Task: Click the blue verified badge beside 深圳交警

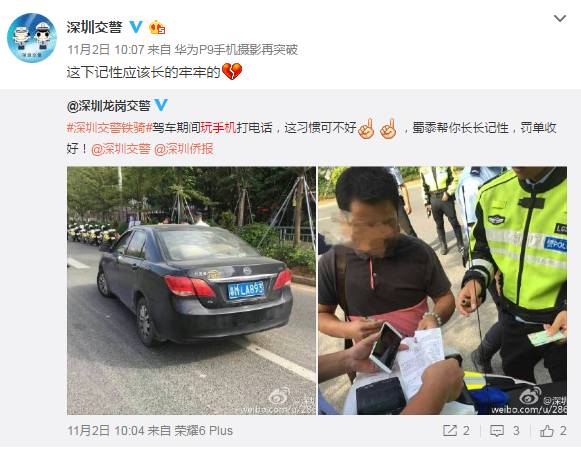Action: pyautogui.click(x=136, y=27)
